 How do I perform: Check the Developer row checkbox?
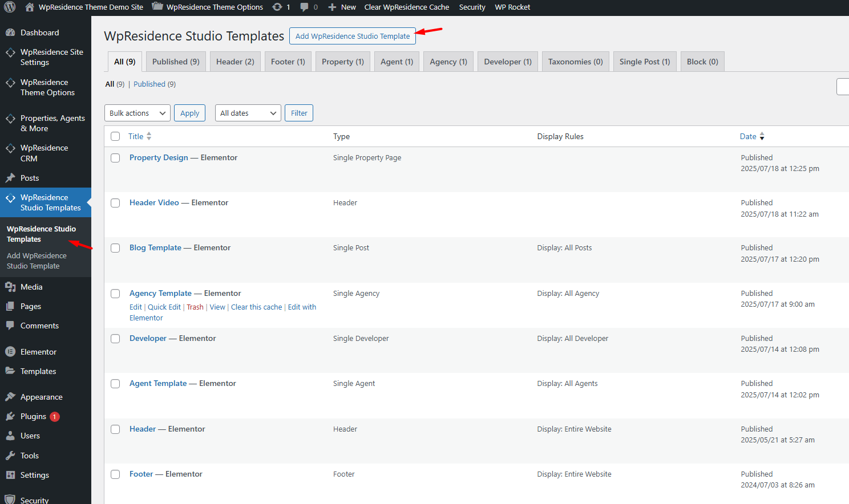point(115,339)
